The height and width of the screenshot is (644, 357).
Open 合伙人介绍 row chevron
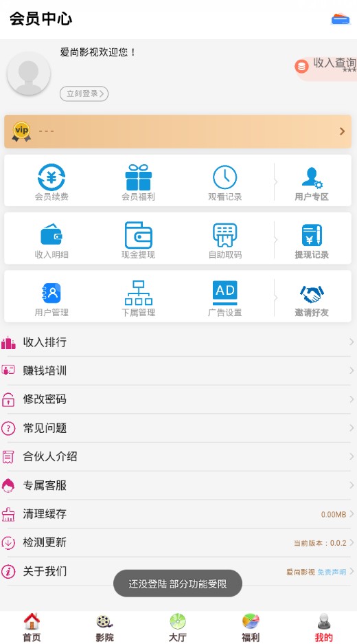coord(352,456)
